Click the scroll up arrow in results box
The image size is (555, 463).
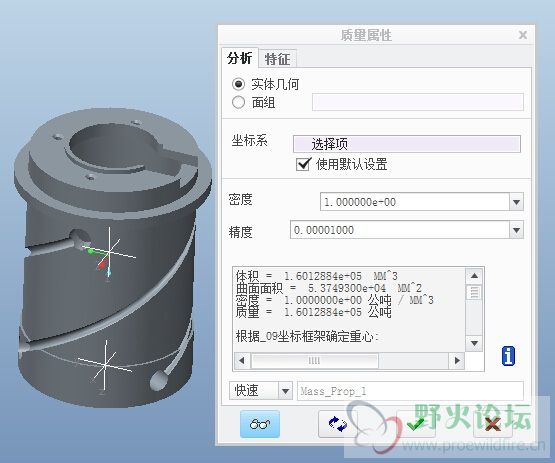click(474, 276)
